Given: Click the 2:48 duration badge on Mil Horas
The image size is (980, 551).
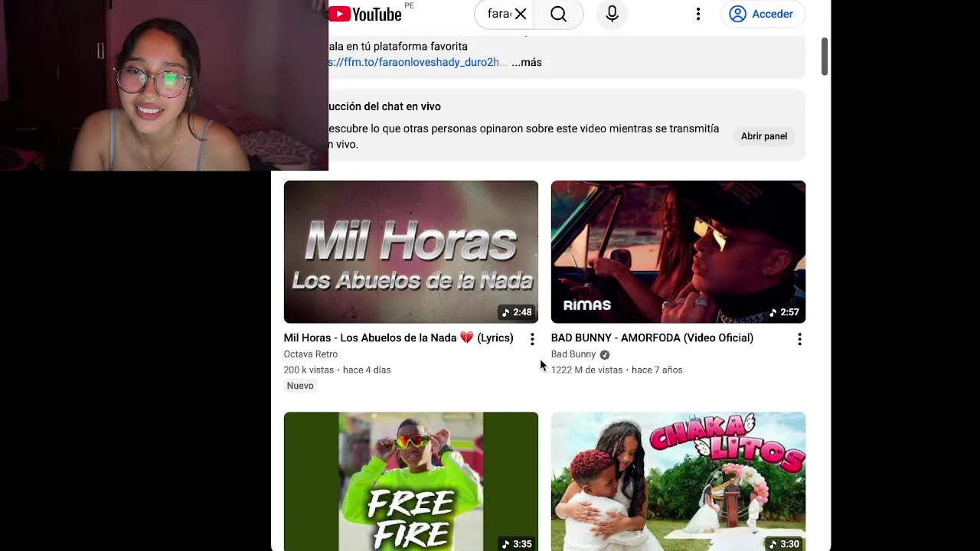Looking at the screenshot, I should point(517,312).
